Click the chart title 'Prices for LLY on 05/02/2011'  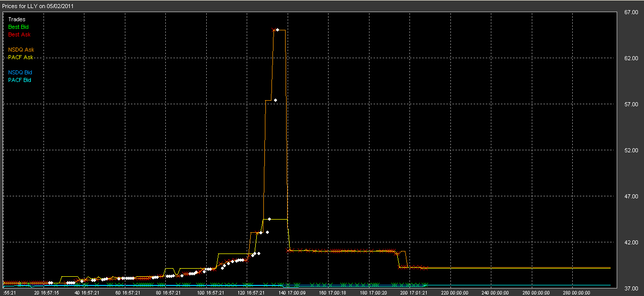coord(38,5)
